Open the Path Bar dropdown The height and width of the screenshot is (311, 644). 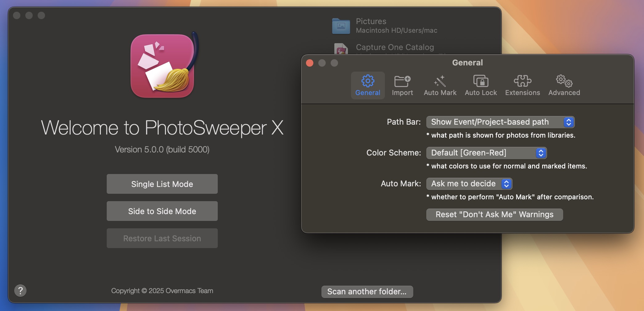(500, 122)
